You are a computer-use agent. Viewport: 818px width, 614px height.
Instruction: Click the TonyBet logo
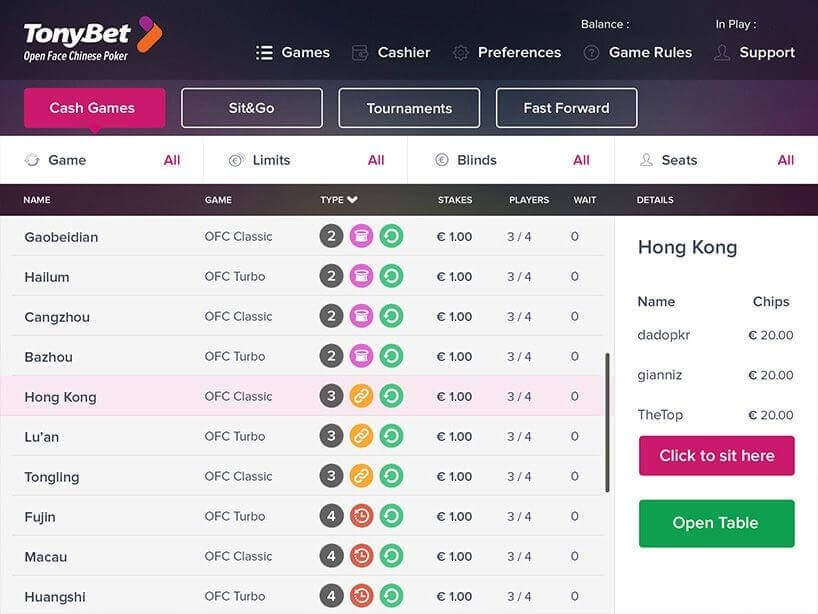[92, 39]
